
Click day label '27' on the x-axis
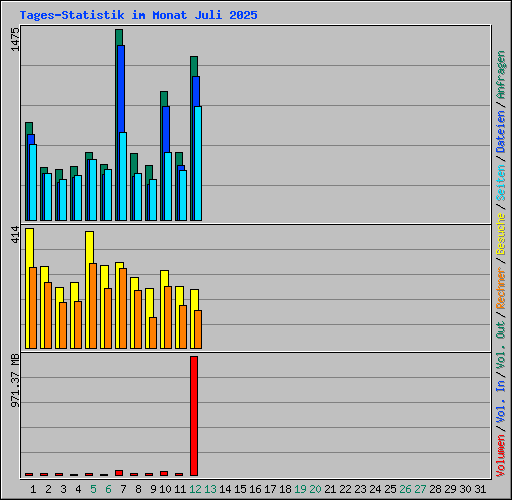click(x=420, y=489)
